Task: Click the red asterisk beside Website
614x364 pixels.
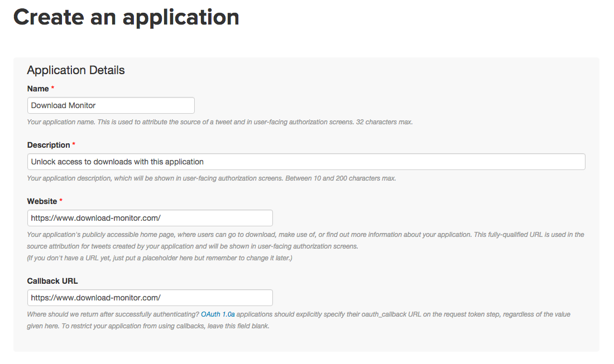Action: (x=61, y=201)
